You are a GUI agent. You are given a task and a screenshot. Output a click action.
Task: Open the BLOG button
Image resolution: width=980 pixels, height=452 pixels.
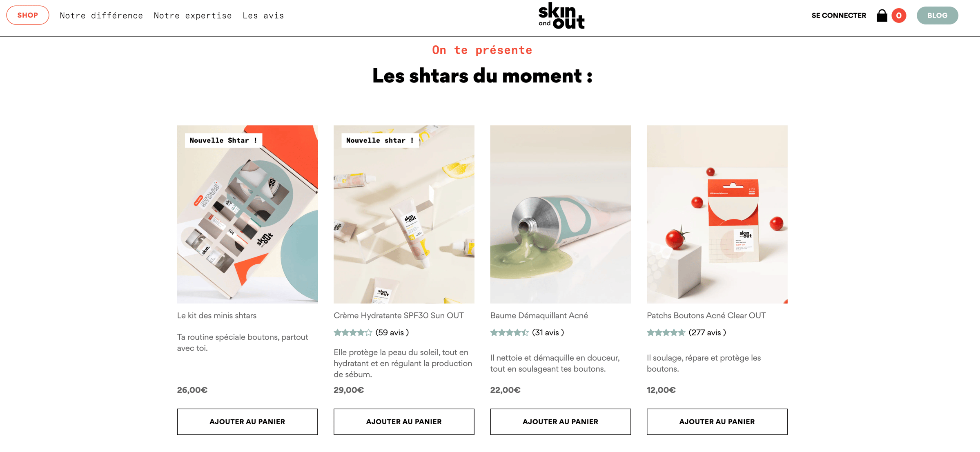click(937, 16)
